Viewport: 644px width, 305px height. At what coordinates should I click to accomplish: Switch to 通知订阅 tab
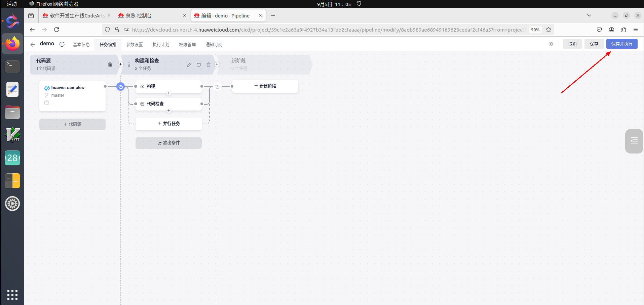coord(214,44)
